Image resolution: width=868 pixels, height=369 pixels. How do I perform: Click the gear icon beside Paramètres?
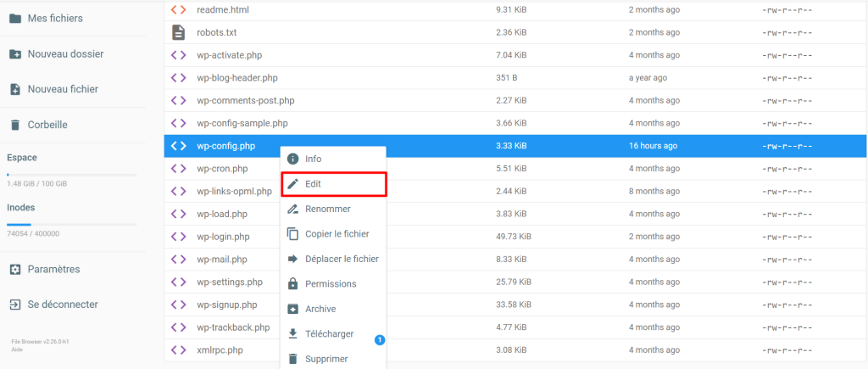15,269
